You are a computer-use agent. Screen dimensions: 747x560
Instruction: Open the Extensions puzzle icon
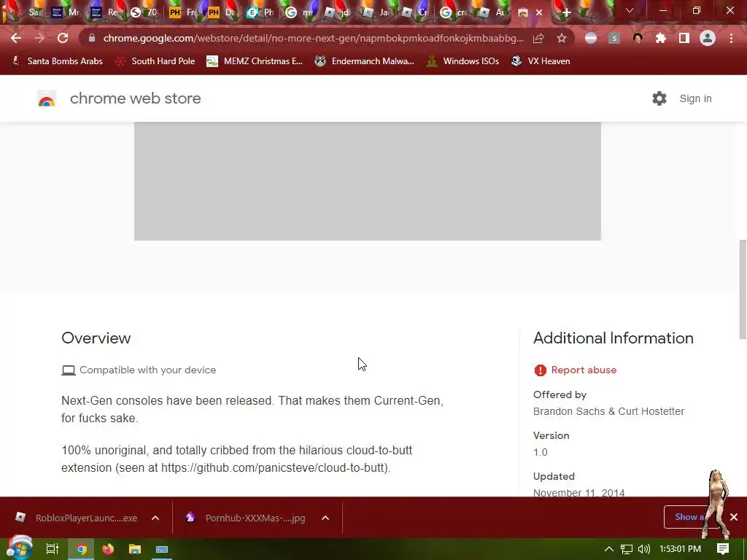point(661,38)
